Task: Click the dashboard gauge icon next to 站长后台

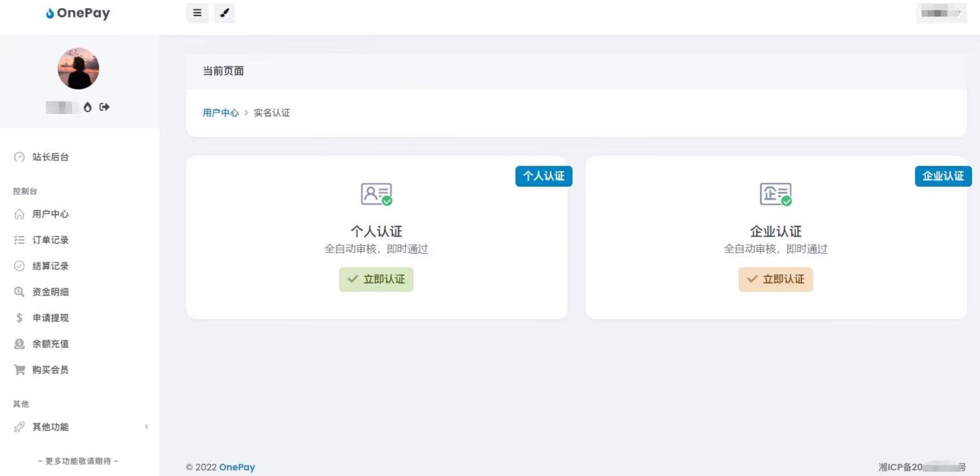Action: click(x=19, y=157)
